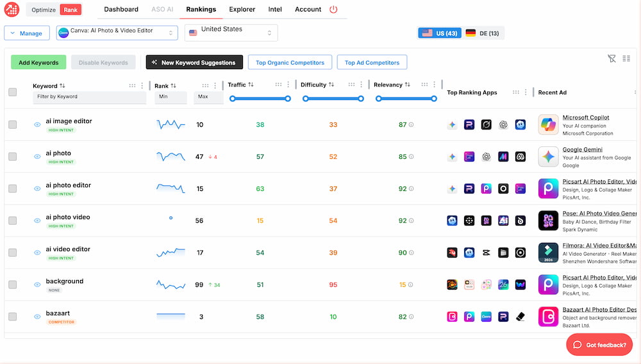This screenshot has height=364, width=641.
Task: Select the Rankings tab
Action: (x=201, y=10)
